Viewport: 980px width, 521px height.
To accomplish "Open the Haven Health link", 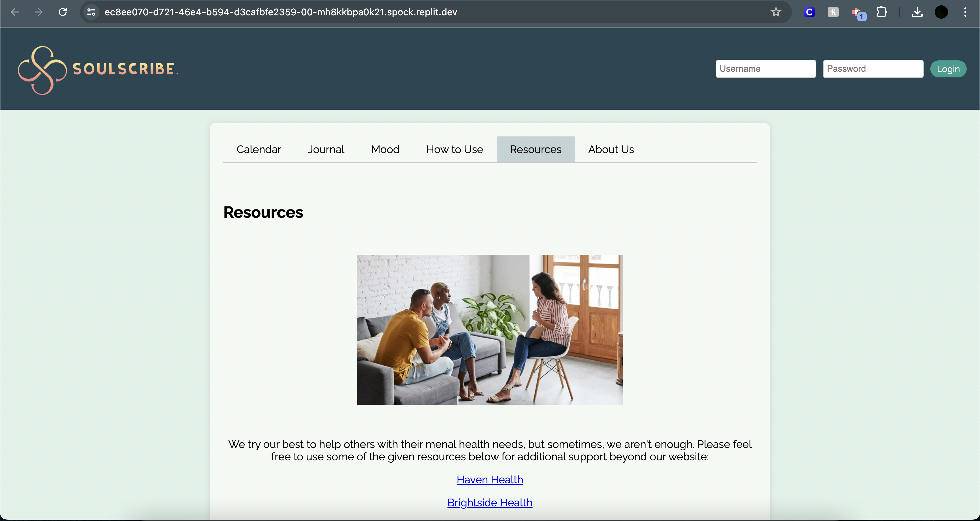I will tap(490, 480).
